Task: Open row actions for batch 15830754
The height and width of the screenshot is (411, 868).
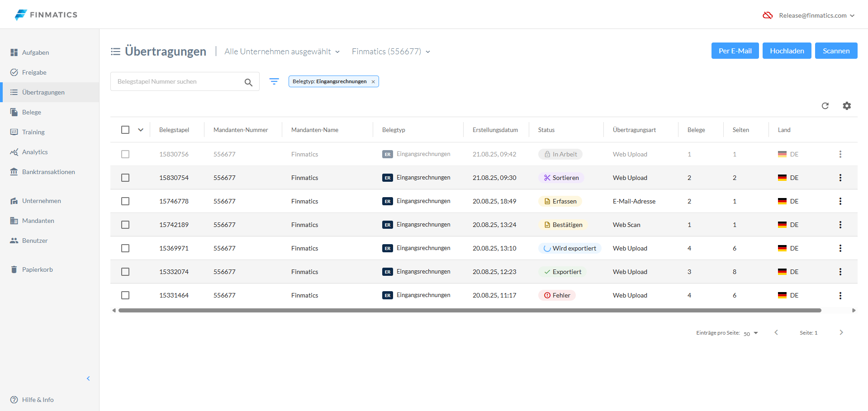Action: 840,178
